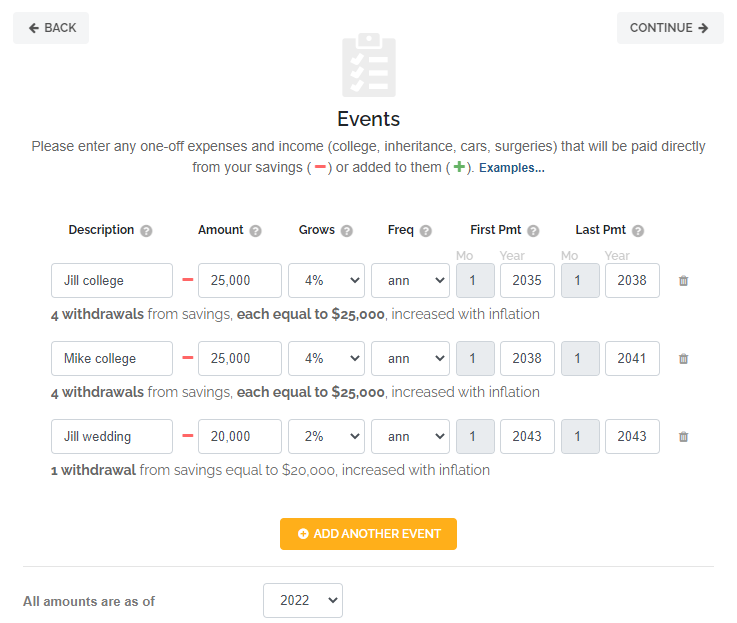Image resolution: width=737 pixels, height=623 pixels.
Task: Click Add Another Event button
Action: click(x=368, y=534)
